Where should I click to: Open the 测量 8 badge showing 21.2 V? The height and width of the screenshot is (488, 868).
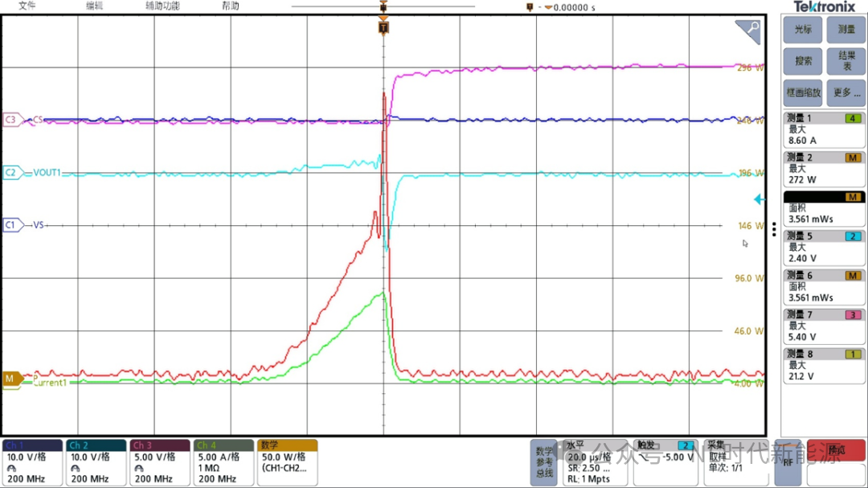pyautogui.click(x=824, y=365)
